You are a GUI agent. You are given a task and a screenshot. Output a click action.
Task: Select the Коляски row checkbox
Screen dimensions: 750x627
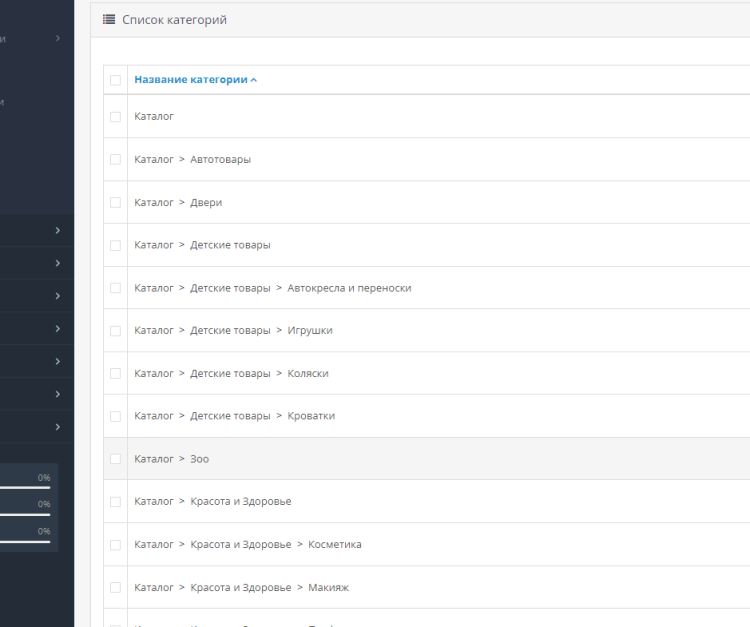(x=115, y=374)
